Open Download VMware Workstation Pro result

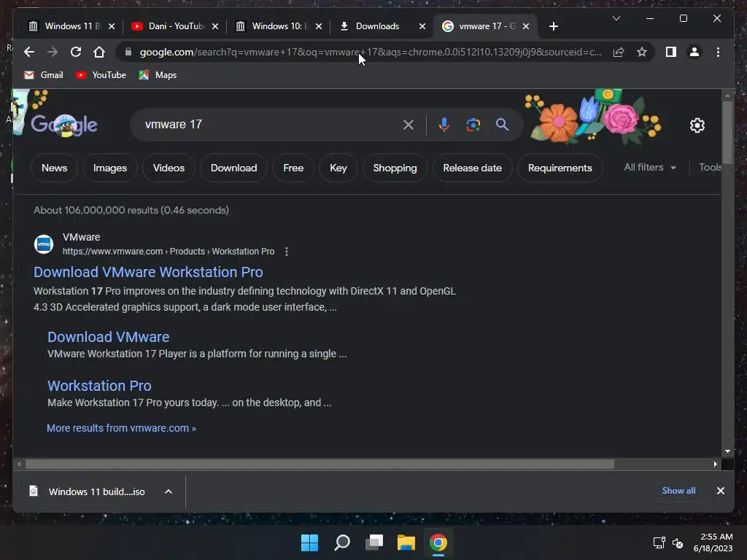pyautogui.click(x=148, y=272)
